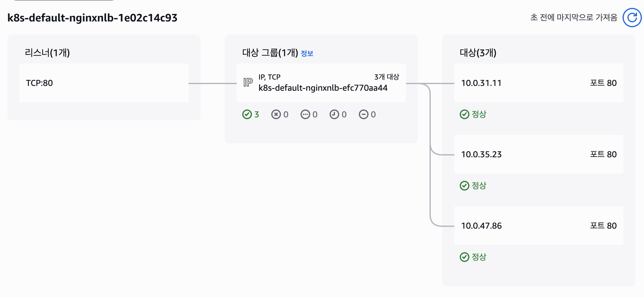Viewport: 644px width, 297px height.
Task: Click the 3개 대상 target count label
Action: (x=387, y=77)
